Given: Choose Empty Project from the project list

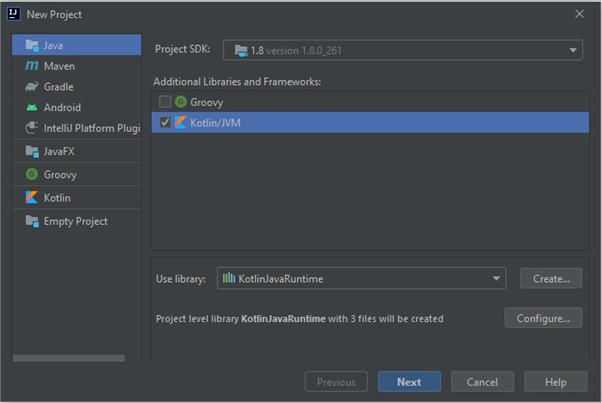Looking at the screenshot, I should [x=75, y=221].
